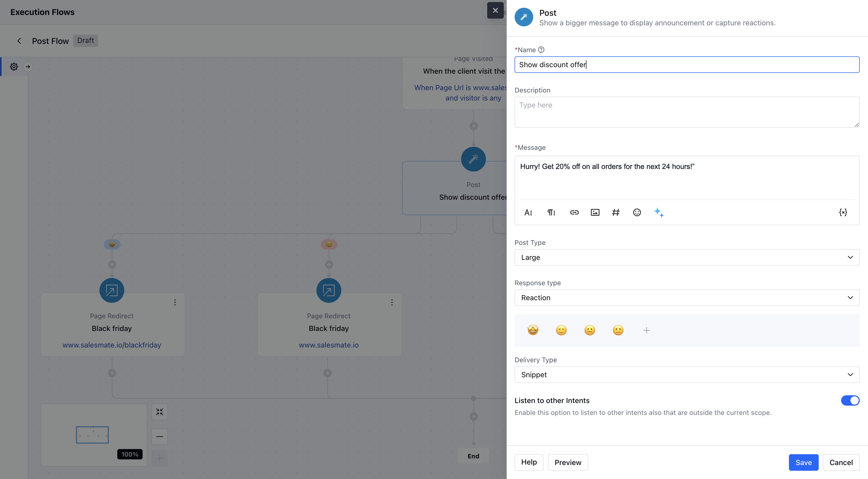Expand the Delivery Type dropdown
The image size is (868, 479).
[687, 375]
